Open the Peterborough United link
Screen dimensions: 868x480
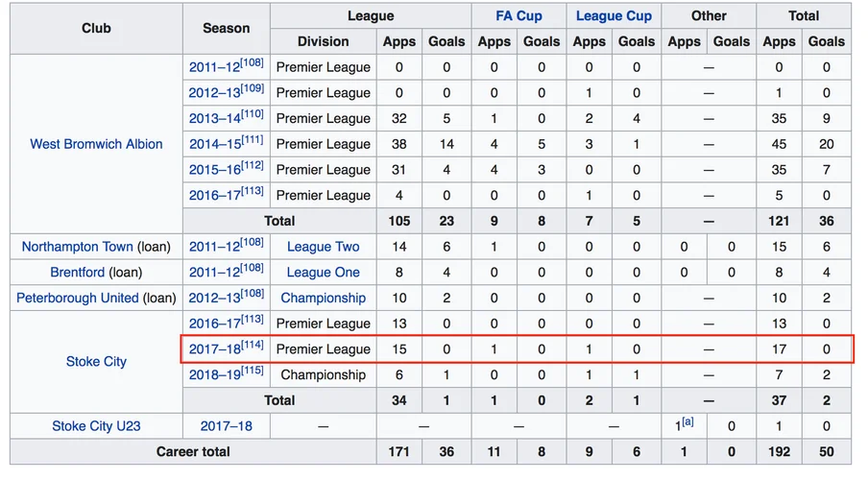78,298
